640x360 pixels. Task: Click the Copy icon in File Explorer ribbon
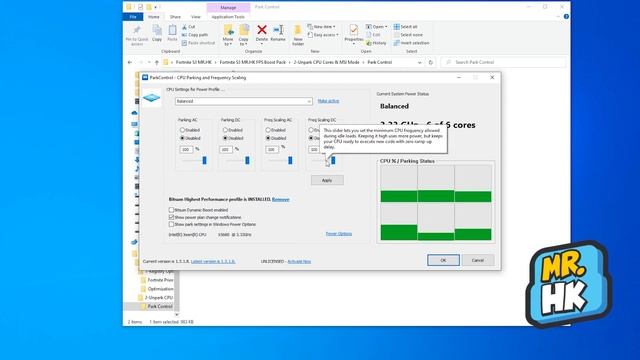tap(157, 30)
